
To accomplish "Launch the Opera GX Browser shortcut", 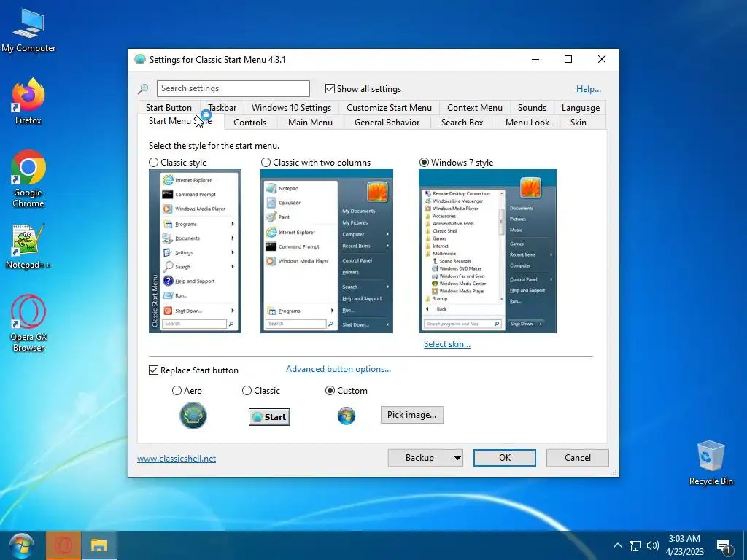I will [28, 323].
